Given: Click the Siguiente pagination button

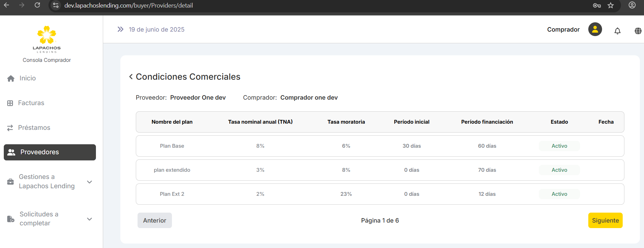Looking at the screenshot, I should (x=605, y=221).
